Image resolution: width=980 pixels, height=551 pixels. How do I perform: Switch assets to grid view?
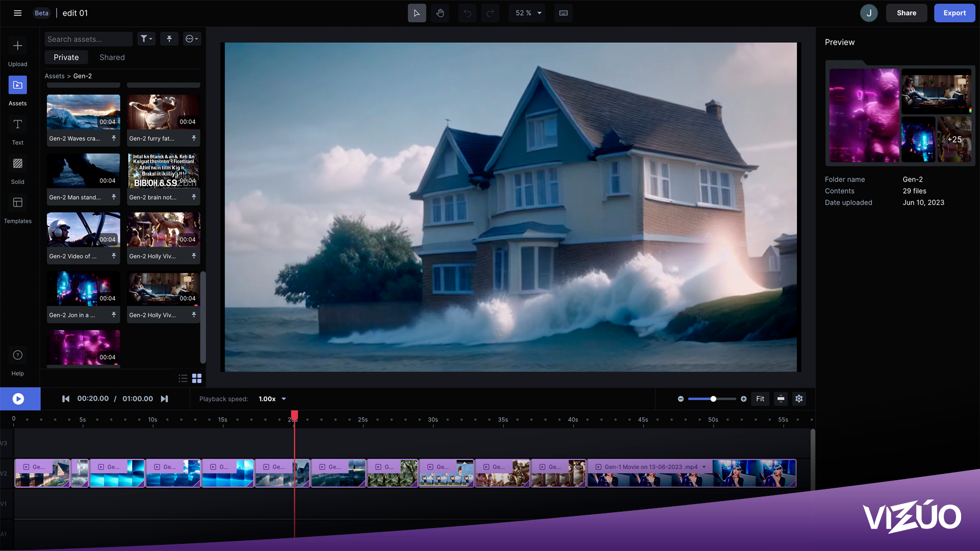point(197,378)
